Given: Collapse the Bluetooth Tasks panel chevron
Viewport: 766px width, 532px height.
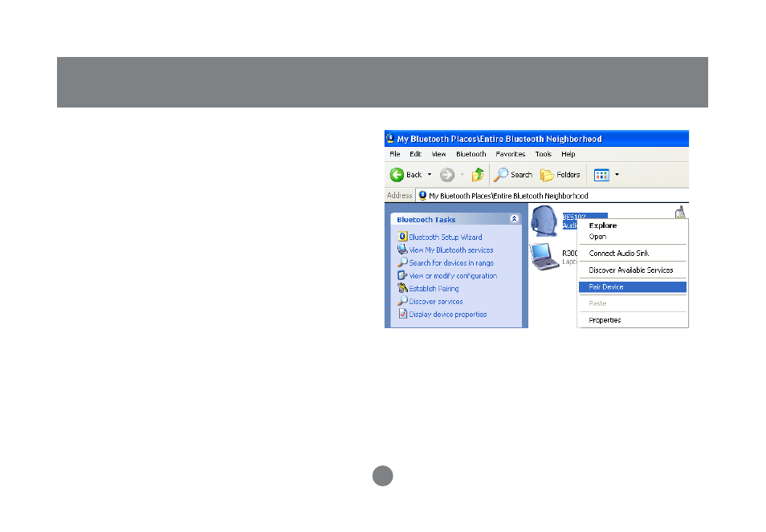Looking at the screenshot, I should click(x=514, y=219).
